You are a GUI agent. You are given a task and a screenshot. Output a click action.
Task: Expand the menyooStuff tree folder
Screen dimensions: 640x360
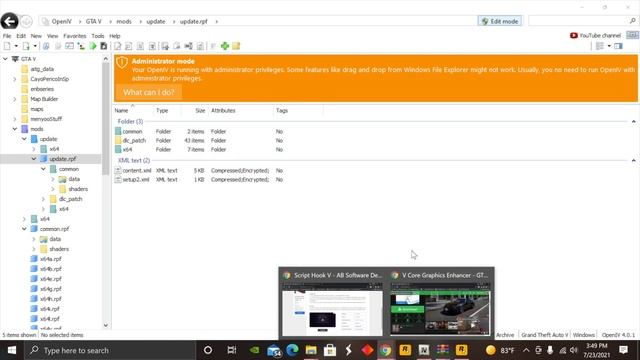(15, 119)
